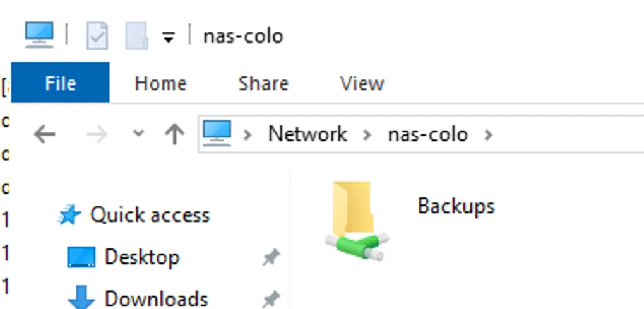644x309 pixels.
Task: Select the Backups shared folder
Action: [410, 221]
